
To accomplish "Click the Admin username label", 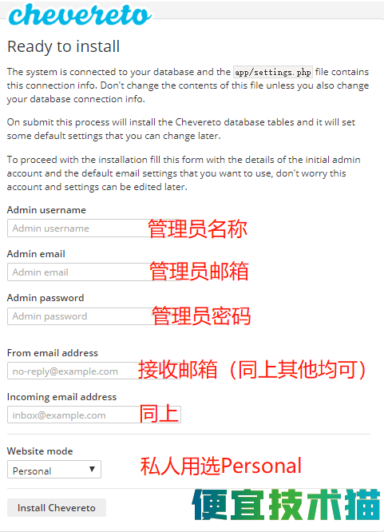I will [x=46, y=210].
